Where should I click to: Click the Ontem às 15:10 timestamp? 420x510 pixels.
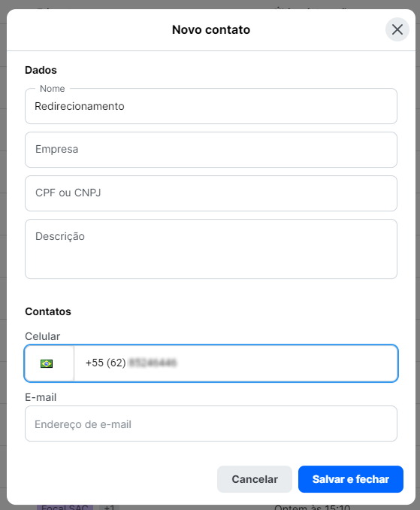tap(312, 507)
